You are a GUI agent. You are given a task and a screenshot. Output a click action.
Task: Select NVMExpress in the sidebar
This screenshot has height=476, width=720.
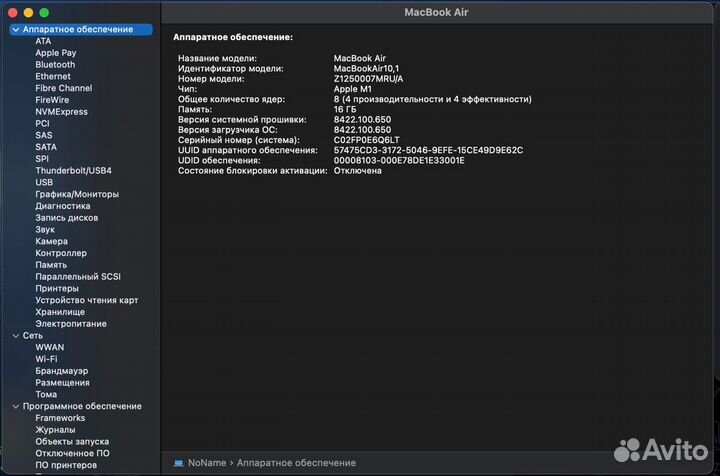pos(61,111)
